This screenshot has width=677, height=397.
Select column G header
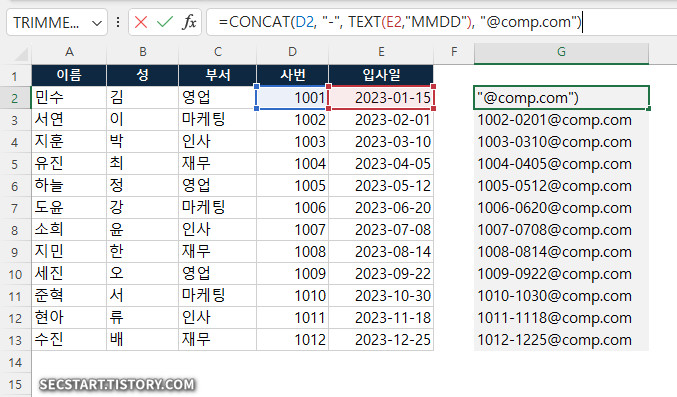561,52
